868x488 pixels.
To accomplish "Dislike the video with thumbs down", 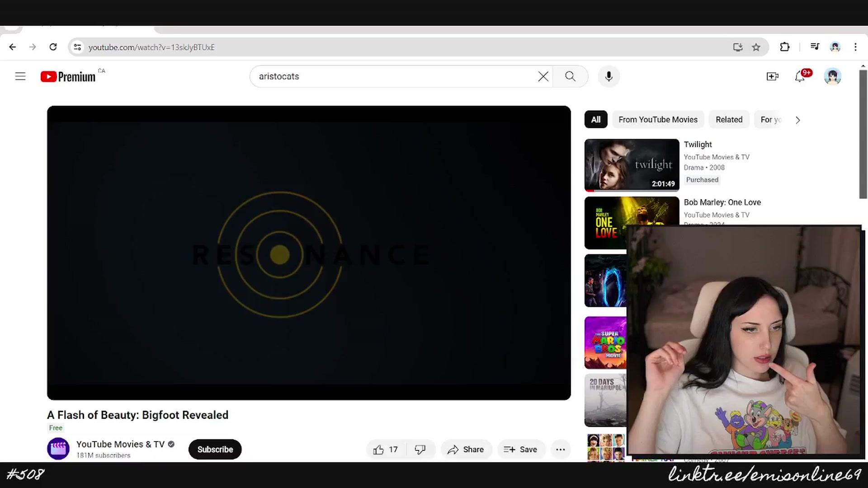I will 420,450.
